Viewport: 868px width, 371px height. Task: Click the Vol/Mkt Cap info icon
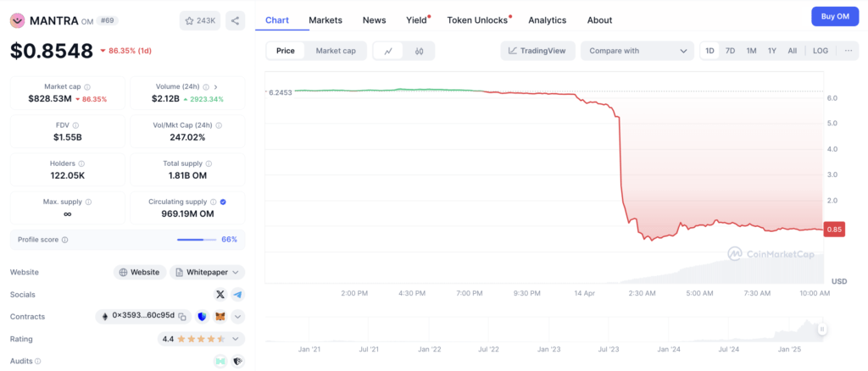219,125
